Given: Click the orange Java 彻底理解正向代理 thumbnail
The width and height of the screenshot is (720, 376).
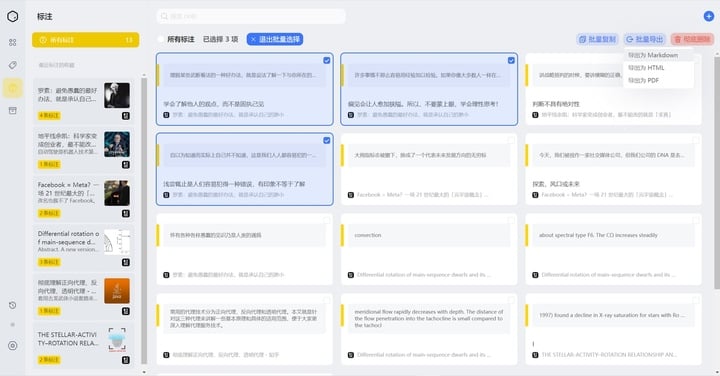Looking at the screenshot, I should (x=117, y=291).
